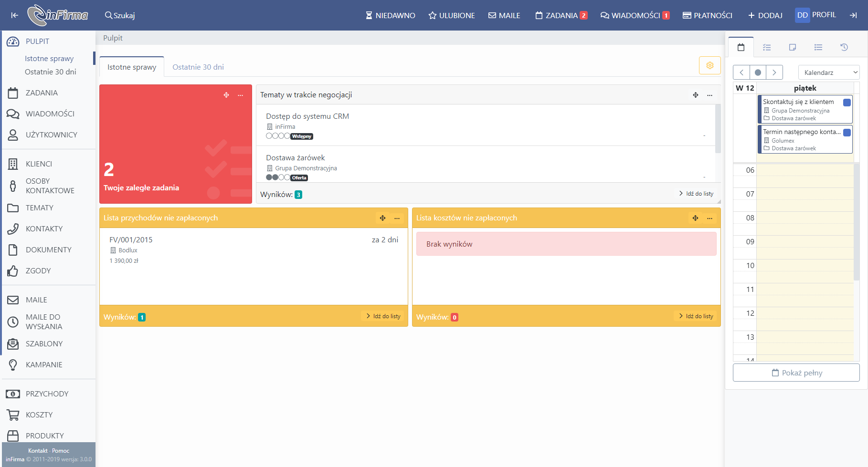This screenshot has width=868, height=467.
Task: Click Pokaż pełny calendar button
Action: pos(796,373)
